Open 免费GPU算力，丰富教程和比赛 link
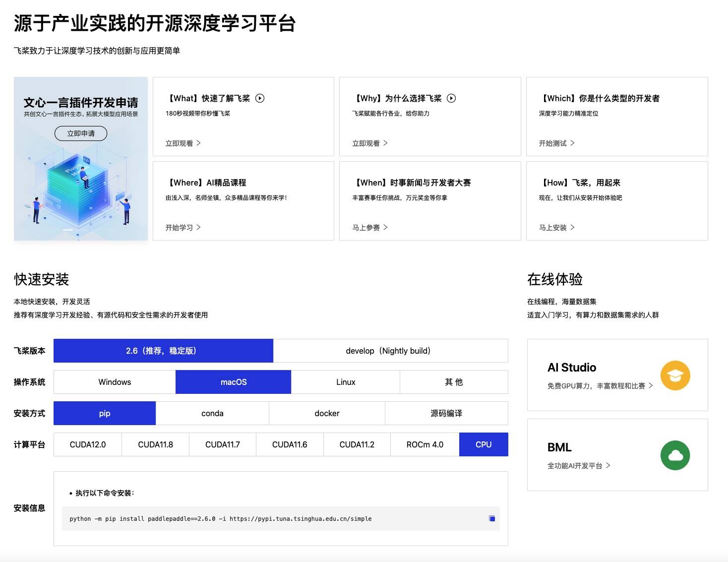728x562 pixels. (600, 386)
